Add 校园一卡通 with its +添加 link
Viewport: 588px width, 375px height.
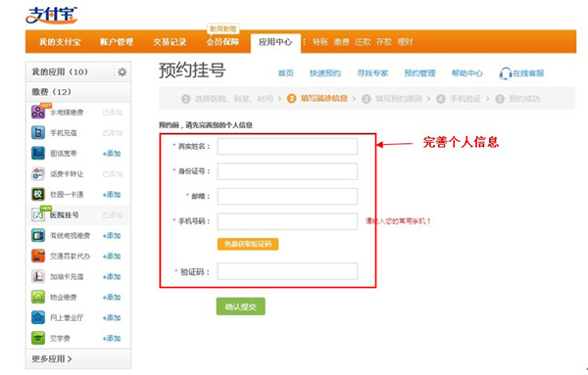coord(112,195)
